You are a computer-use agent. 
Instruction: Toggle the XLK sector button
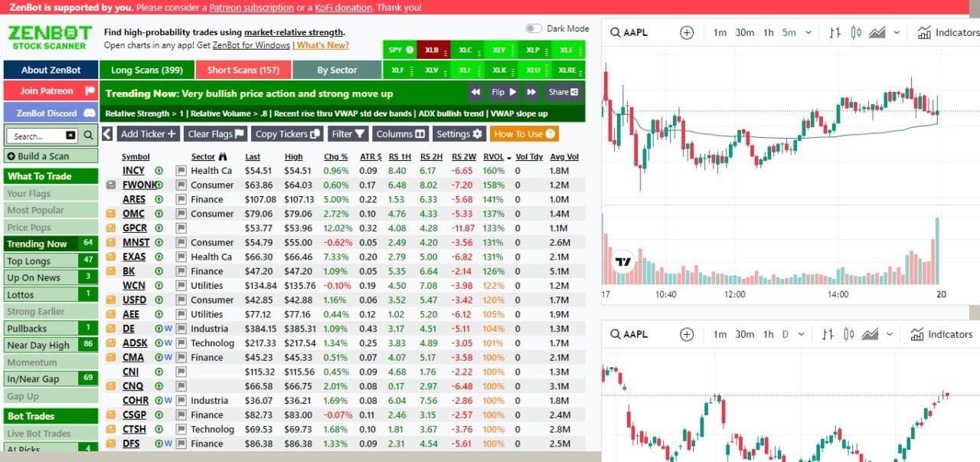[501, 70]
